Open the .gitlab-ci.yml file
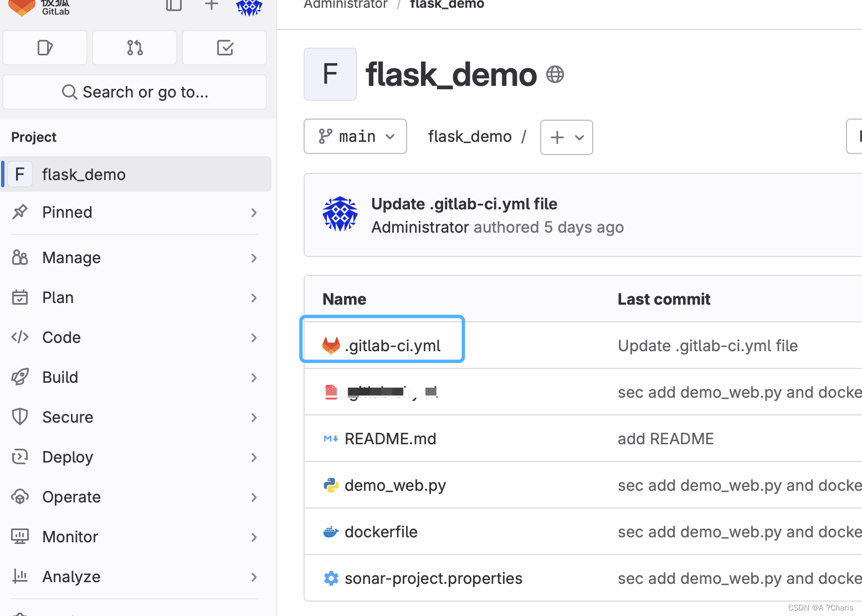Image resolution: width=862 pixels, height=616 pixels. click(x=392, y=345)
